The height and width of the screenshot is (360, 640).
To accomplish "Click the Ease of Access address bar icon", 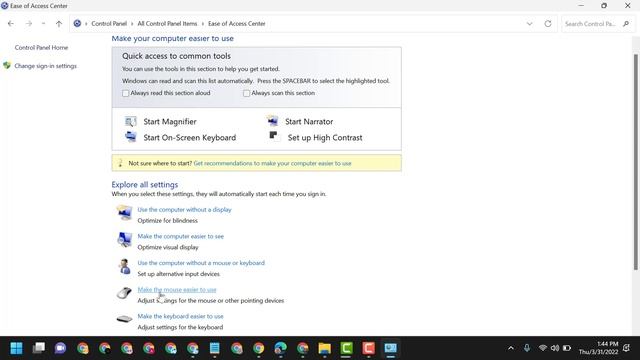I will 77,24.
